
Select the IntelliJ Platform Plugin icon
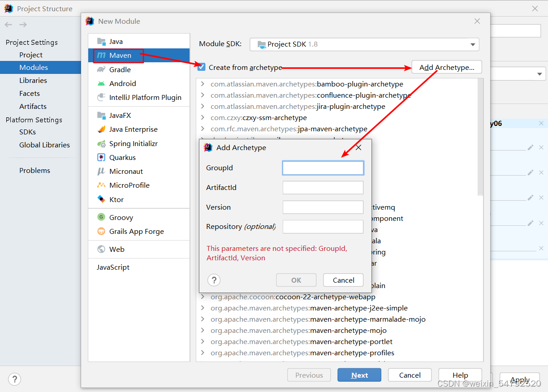coord(101,97)
